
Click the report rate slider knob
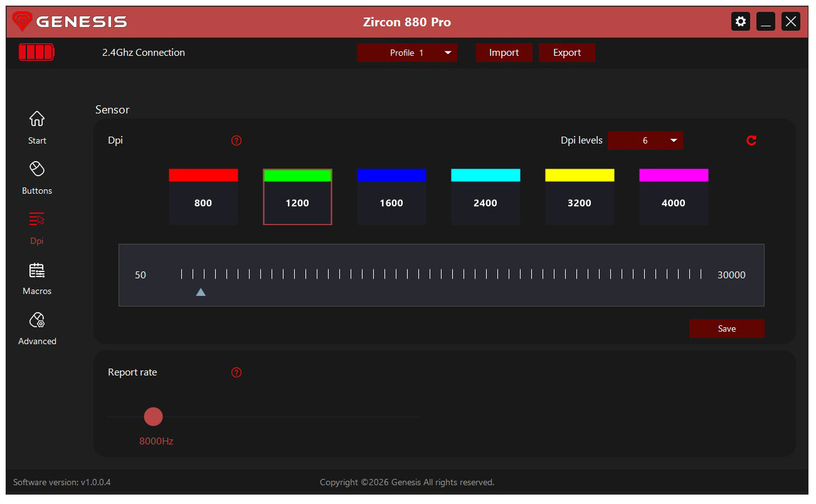[x=153, y=416]
